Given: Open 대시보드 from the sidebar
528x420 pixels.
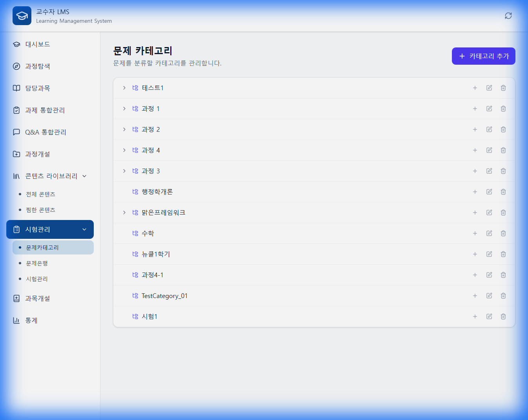Looking at the screenshot, I should point(38,44).
